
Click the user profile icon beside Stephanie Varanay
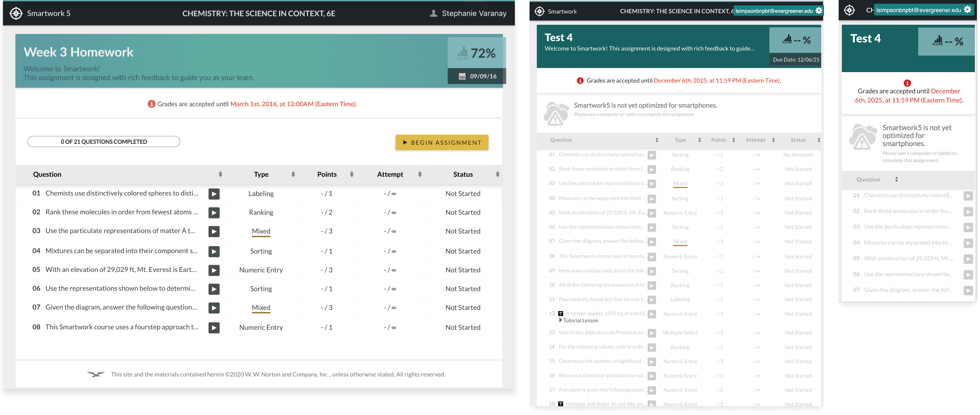[433, 13]
